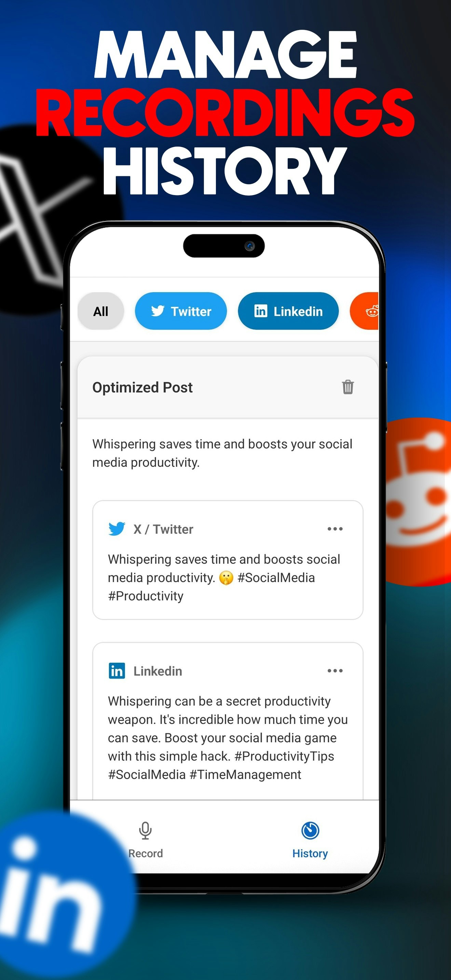This screenshot has height=980, width=451.
Task: Select the All filter chip
Action: (101, 311)
